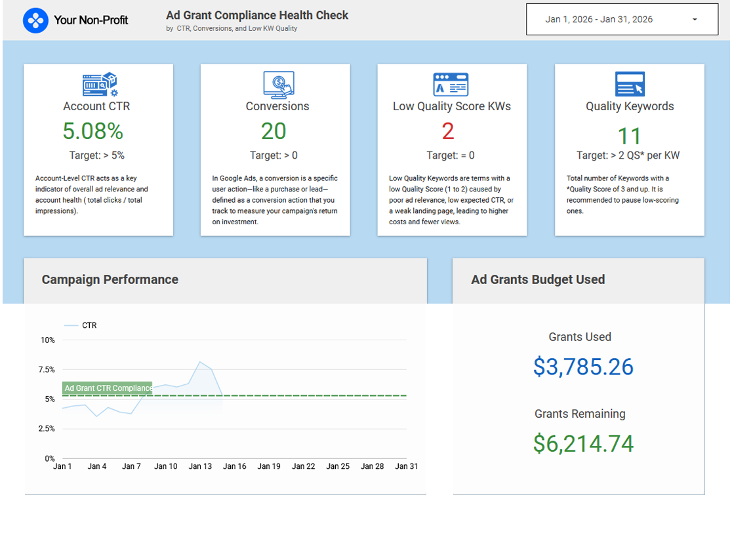Click the Grants Used amount $3,785.26
The width and height of the screenshot is (732, 560).
(583, 367)
